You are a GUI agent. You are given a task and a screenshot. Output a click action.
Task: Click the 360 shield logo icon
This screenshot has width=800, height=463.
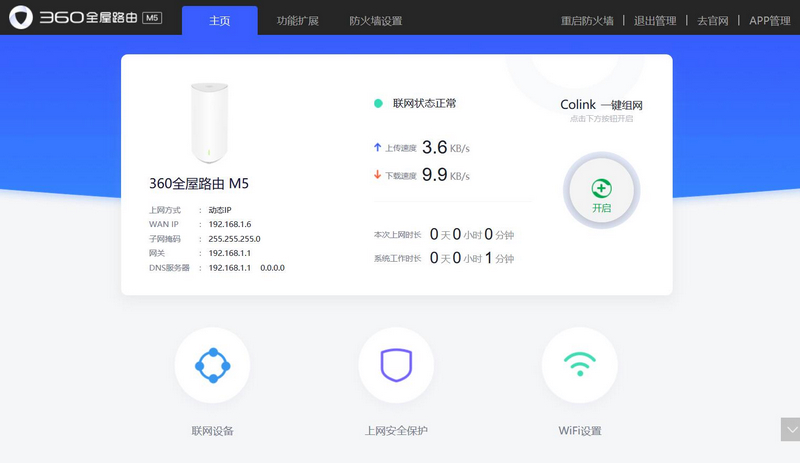pyautogui.click(x=21, y=17)
